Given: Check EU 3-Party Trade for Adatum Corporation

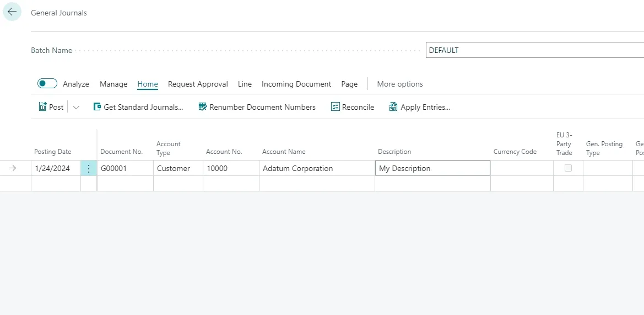Looking at the screenshot, I should [568, 168].
